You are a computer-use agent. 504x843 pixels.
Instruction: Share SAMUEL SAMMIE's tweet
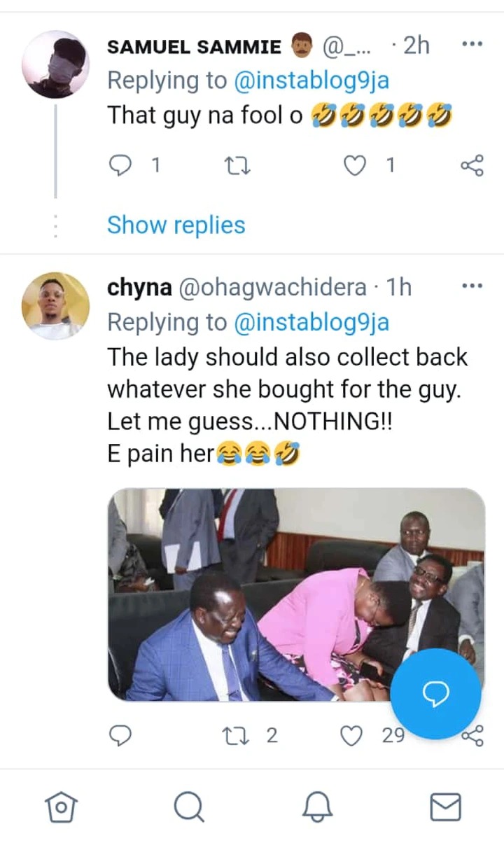pyautogui.click(x=472, y=165)
